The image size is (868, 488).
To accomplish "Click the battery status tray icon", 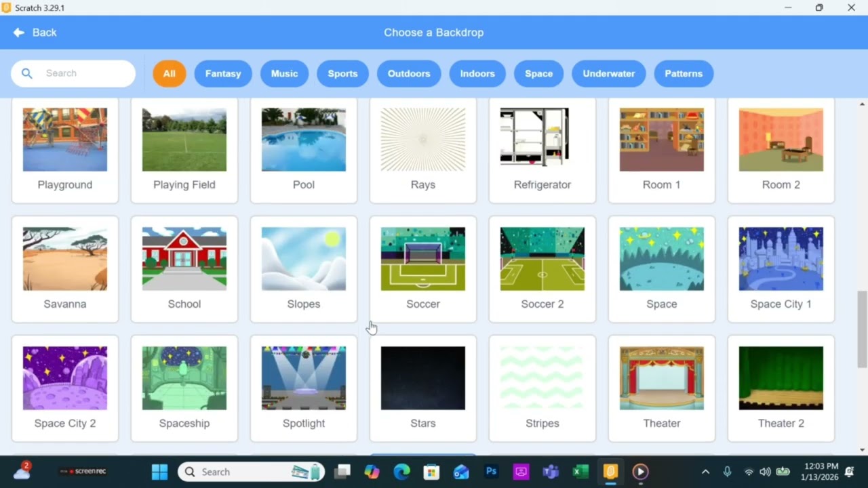I will coord(783,472).
